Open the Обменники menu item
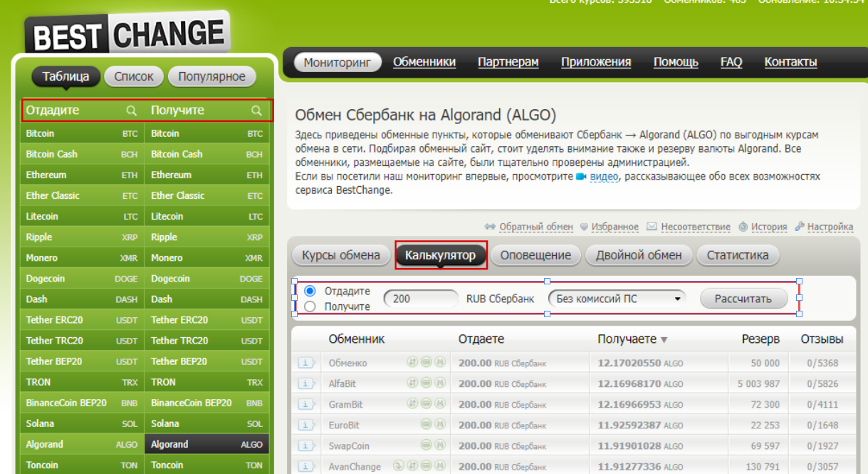This screenshot has height=474, width=868. coord(424,62)
